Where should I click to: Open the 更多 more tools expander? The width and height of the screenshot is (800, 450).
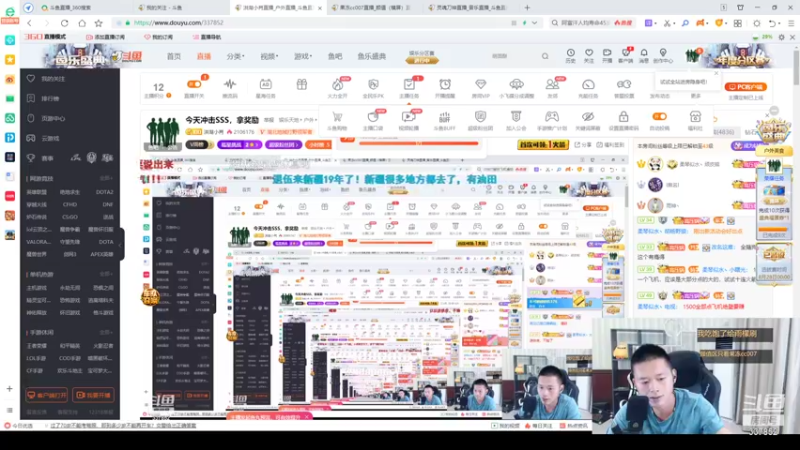click(x=695, y=95)
